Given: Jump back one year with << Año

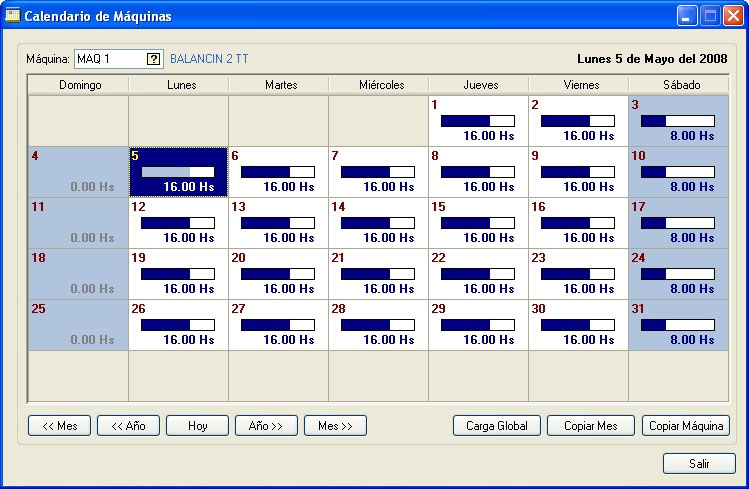Looking at the screenshot, I should (128, 426).
